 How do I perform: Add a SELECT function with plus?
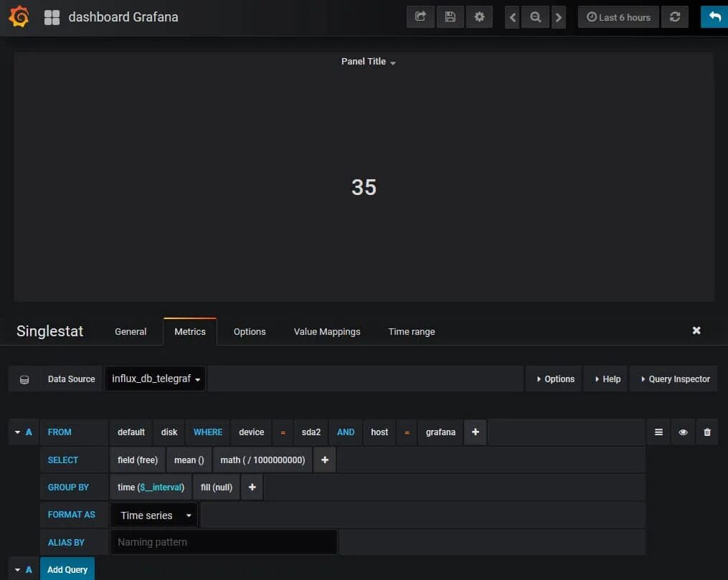[325, 460]
